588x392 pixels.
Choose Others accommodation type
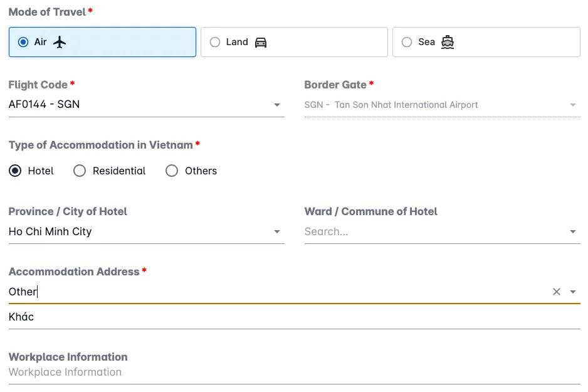pos(172,171)
